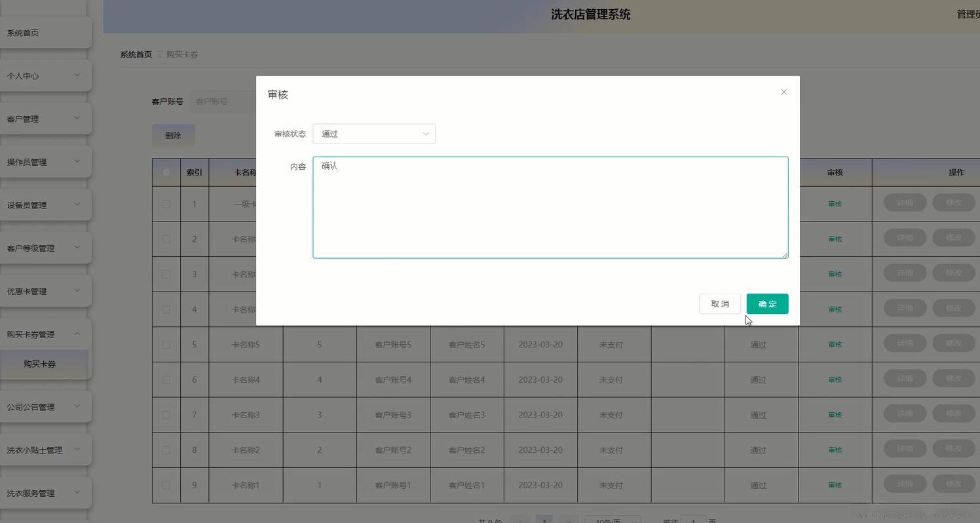980x523 pixels.
Task: Select page 1 in the pagination bar
Action: click(544, 521)
